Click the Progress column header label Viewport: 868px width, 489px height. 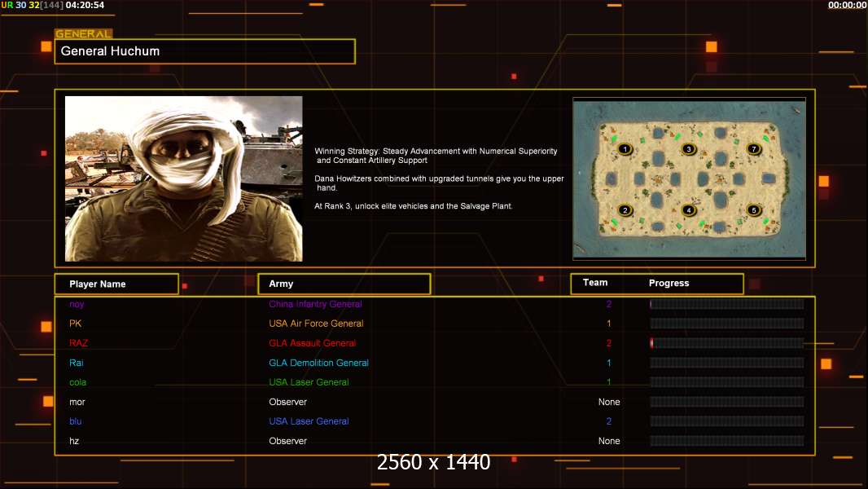[x=669, y=284]
